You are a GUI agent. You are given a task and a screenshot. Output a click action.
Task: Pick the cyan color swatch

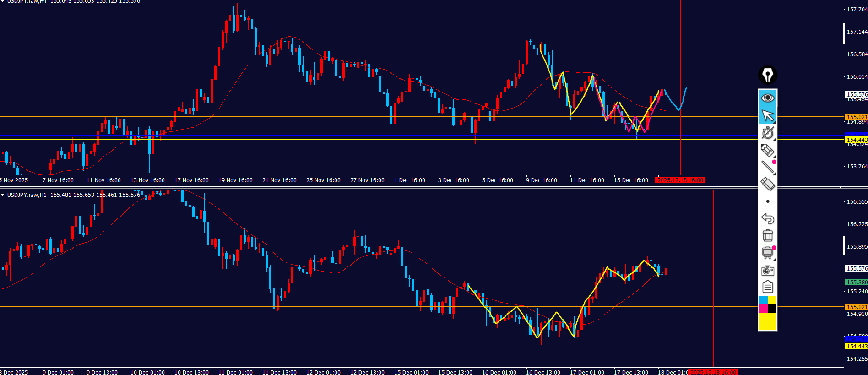763,300
